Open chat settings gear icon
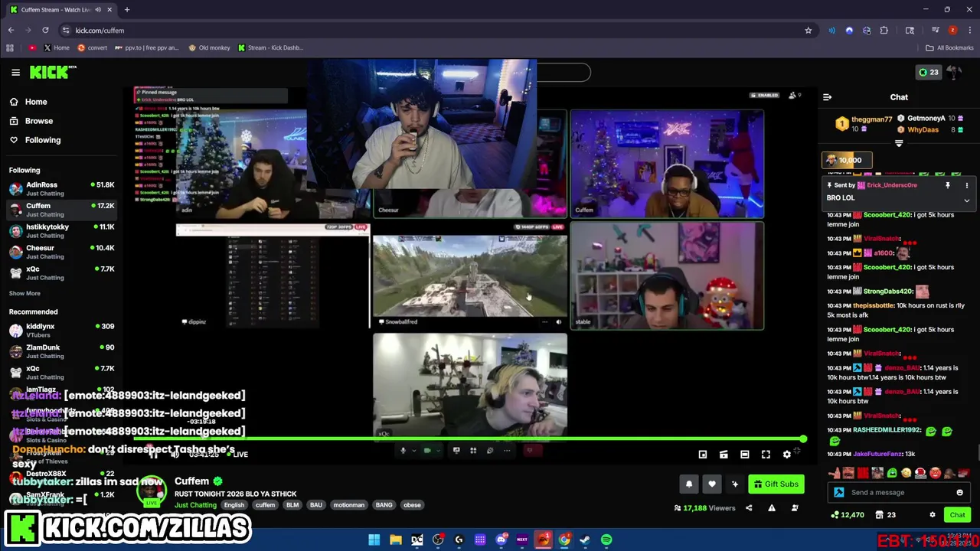 932,515
